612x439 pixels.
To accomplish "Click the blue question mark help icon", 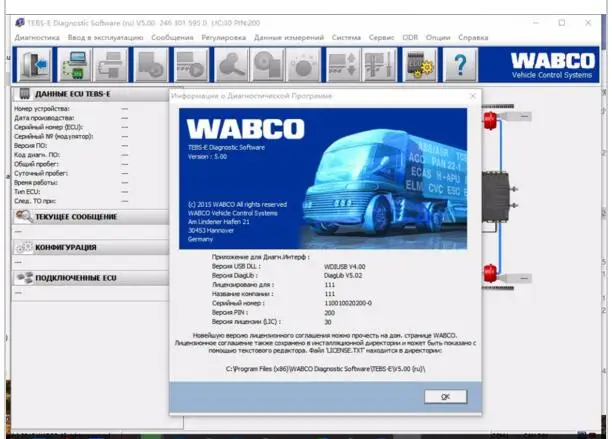I will tap(460, 65).
